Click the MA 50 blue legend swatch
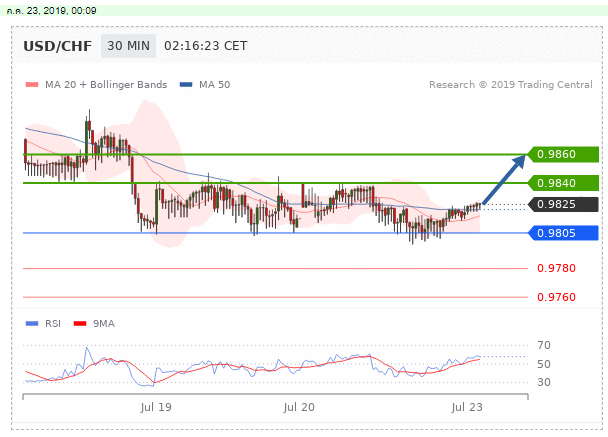Image resolution: width=608 pixels, height=437 pixels. click(x=186, y=85)
